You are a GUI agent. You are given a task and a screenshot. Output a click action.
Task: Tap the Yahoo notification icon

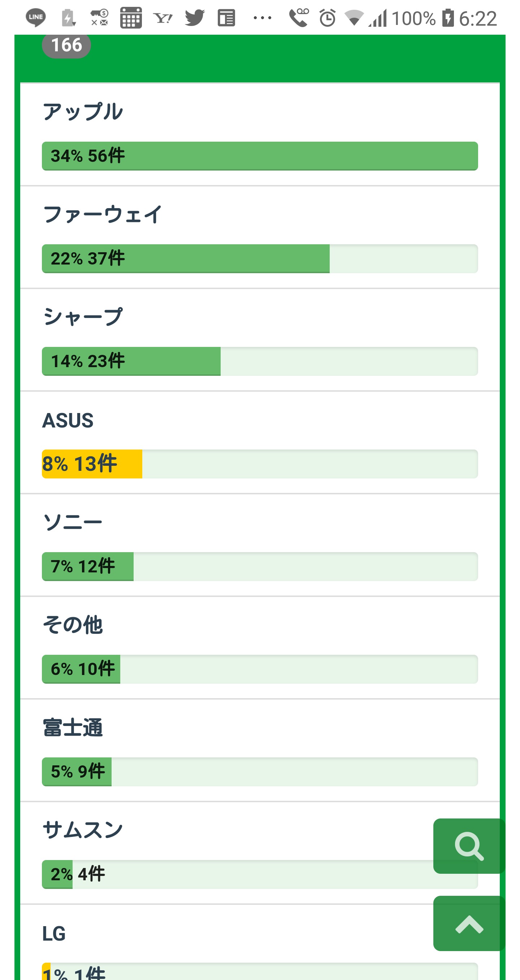click(163, 18)
